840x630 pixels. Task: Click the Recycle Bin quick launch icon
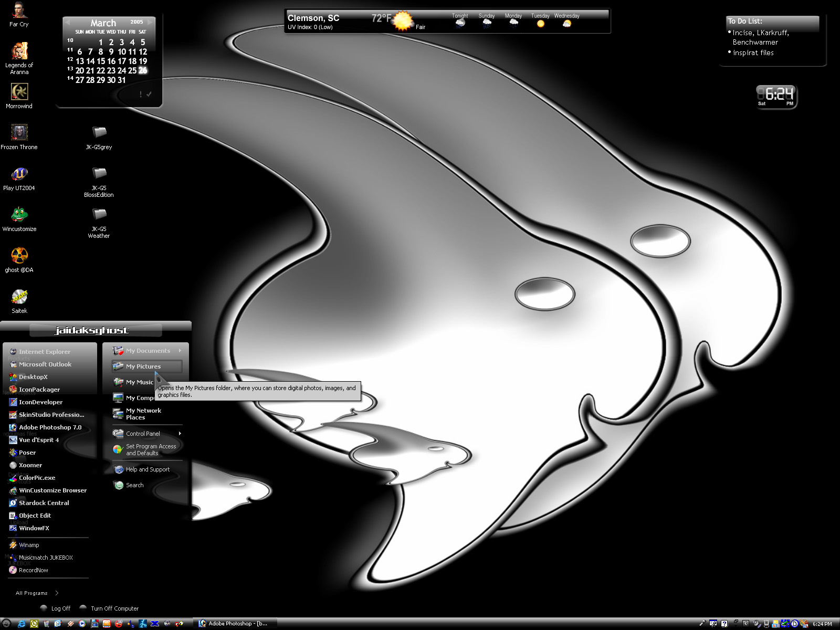click(x=46, y=624)
